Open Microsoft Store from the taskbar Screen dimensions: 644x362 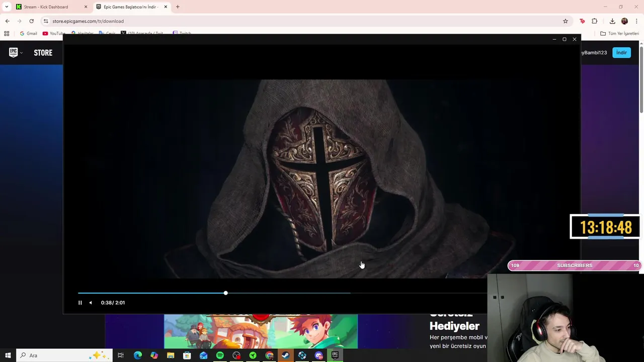[187, 355]
